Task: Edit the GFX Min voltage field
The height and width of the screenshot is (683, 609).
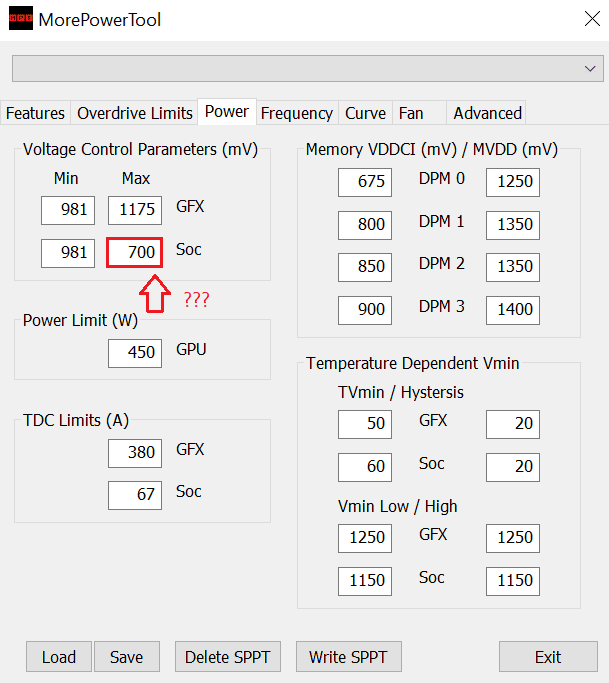Action: coord(68,210)
